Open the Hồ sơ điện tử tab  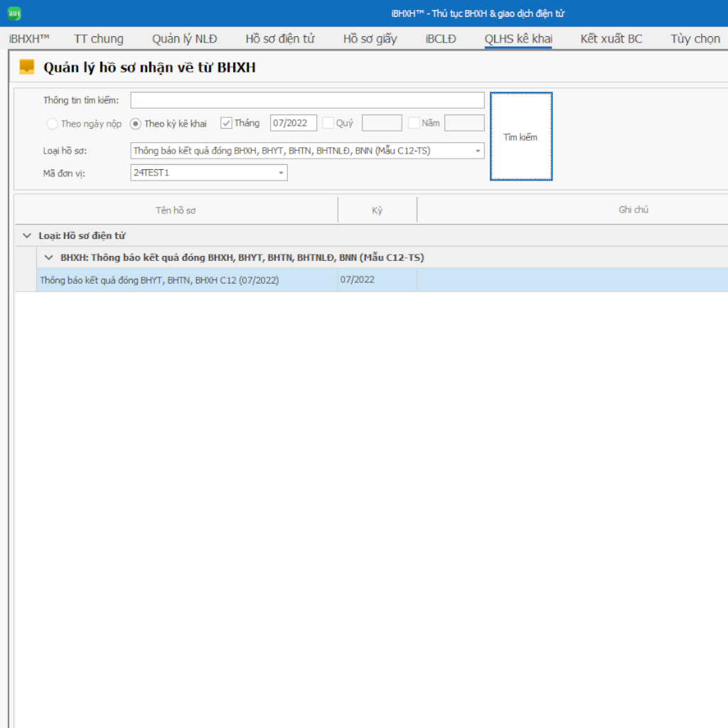coord(279,39)
